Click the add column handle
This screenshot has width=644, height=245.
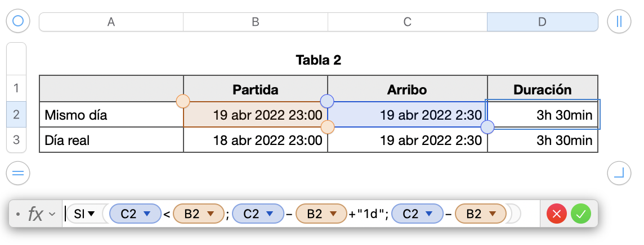(619, 21)
